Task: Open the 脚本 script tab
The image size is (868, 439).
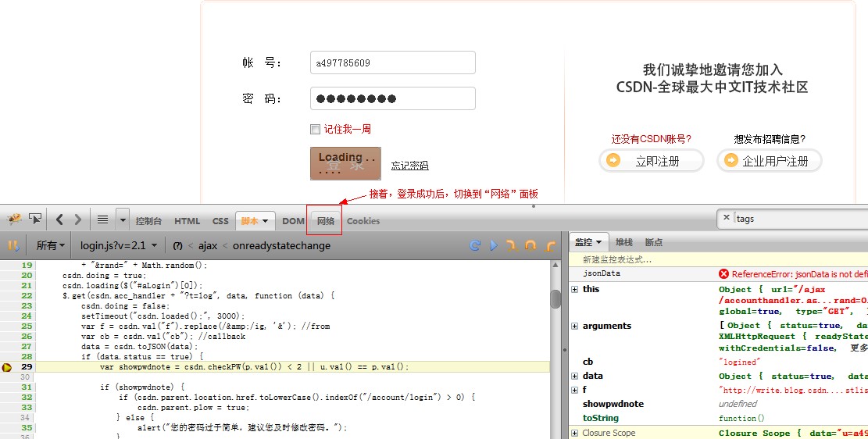Action: [x=255, y=220]
